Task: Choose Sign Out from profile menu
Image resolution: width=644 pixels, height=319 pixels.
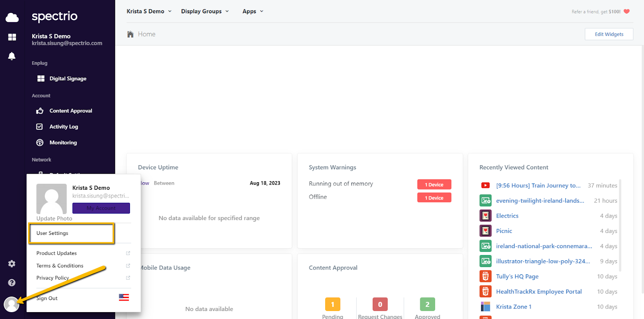Action: (x=47, y=298)
